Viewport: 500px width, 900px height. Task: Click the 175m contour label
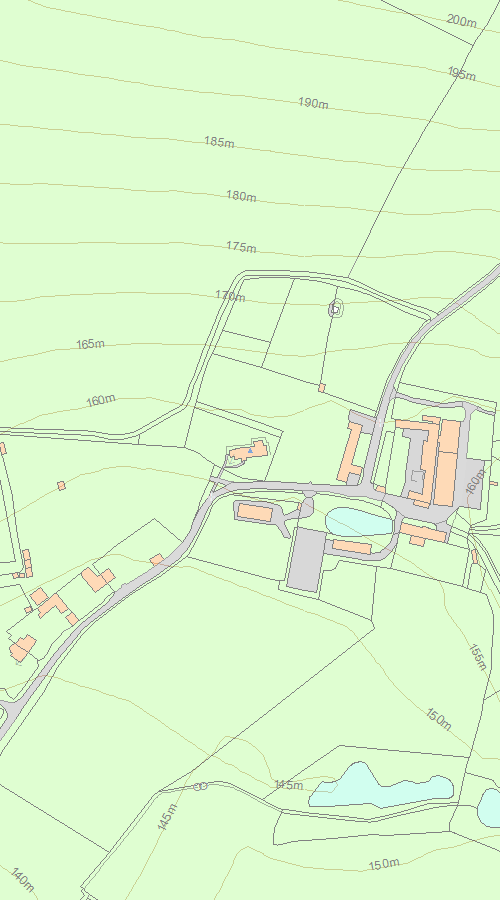click(x=241, y=247)
